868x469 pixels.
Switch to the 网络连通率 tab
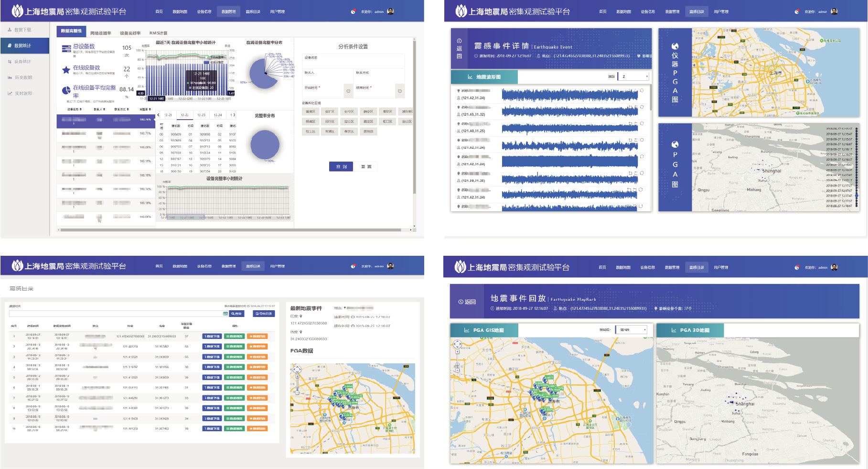[101, 33]
